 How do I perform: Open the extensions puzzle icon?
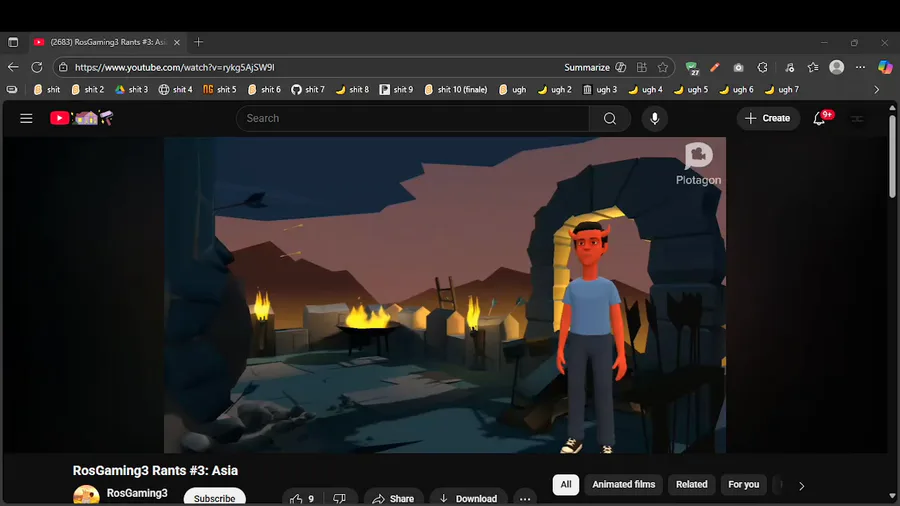762,67
